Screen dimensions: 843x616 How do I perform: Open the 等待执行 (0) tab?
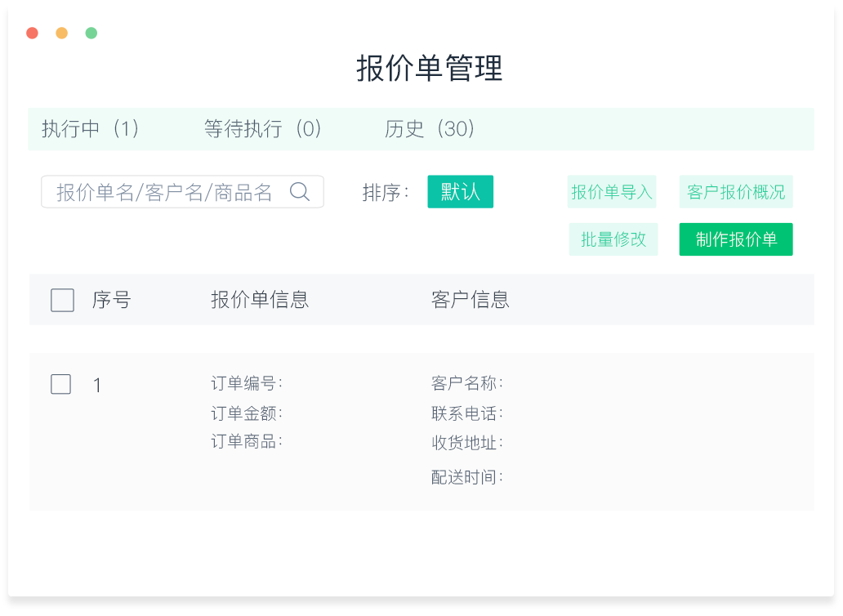(262, 129)
